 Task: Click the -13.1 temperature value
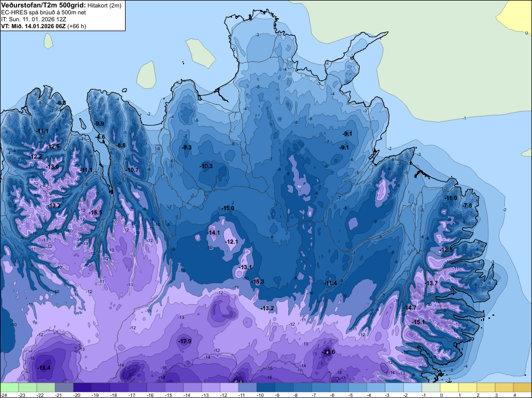(x=245, y=267)
